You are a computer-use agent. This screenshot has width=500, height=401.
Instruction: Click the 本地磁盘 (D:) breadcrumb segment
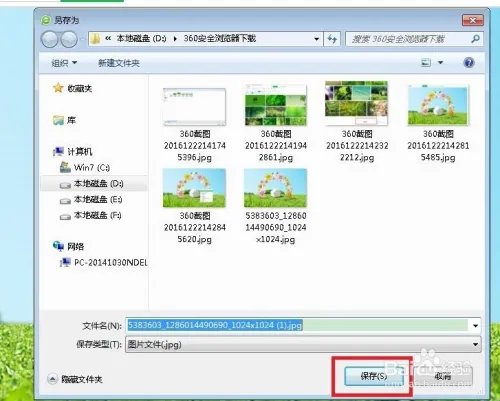[141, 39]
